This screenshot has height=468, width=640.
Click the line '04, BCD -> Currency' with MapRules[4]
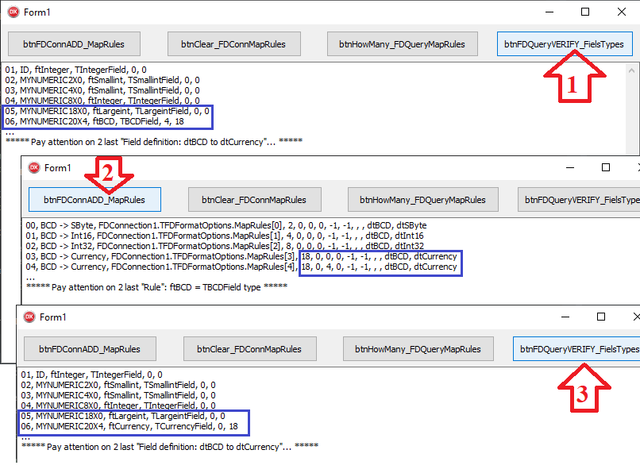pos(241,267)
